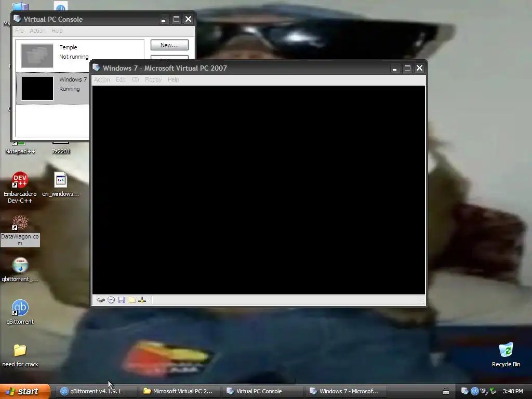The width and height of the screenshot is (532, 399).
Task: Switch to Microsoft Virtual PC 2... folder taskbar button
Action: 179,391
